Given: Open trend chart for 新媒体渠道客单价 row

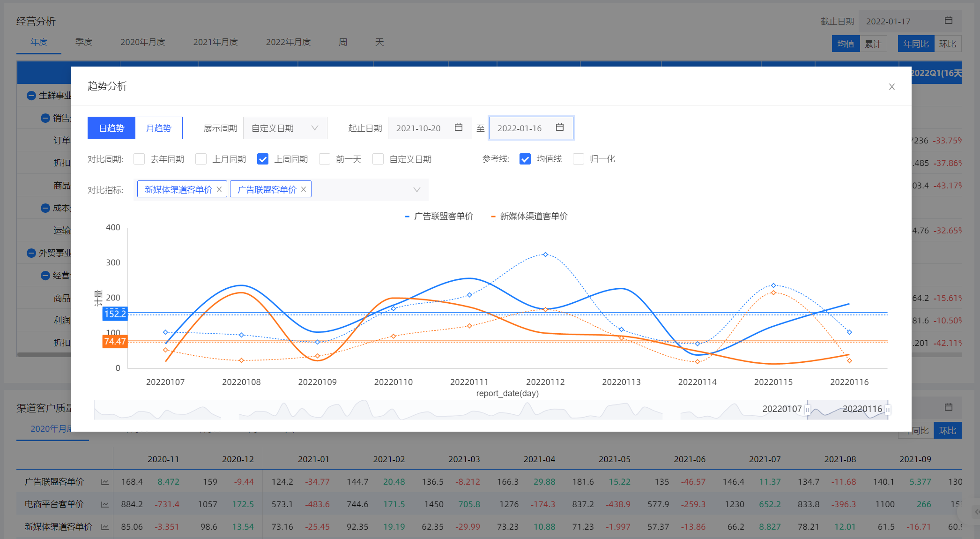Looking at the screenshot, I should click(105, 527).
